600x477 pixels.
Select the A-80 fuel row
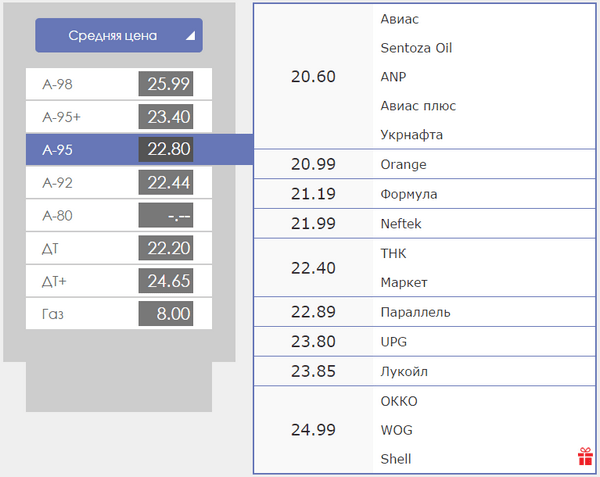[x=119, y=215]
